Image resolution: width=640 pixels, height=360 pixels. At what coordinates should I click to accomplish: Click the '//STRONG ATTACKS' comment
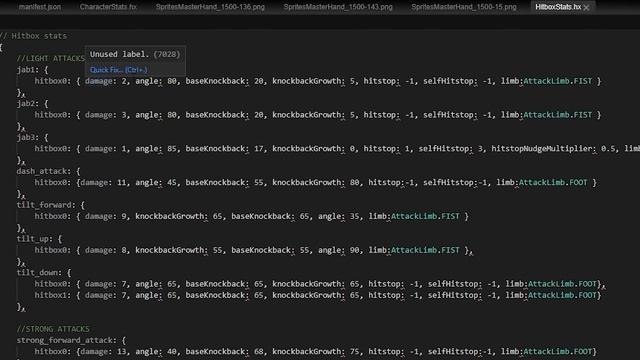(53, 329)
